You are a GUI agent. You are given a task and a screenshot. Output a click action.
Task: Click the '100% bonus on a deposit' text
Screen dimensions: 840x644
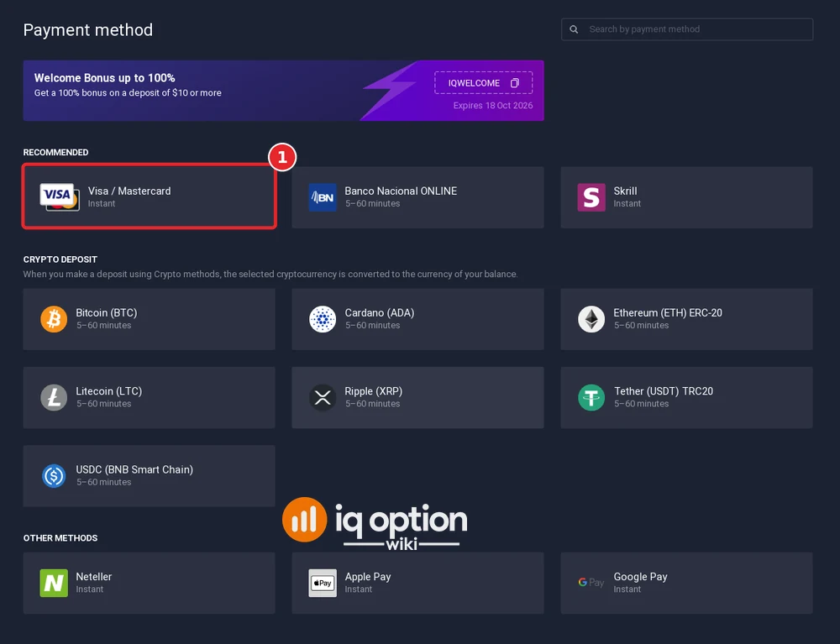(128, 92)
